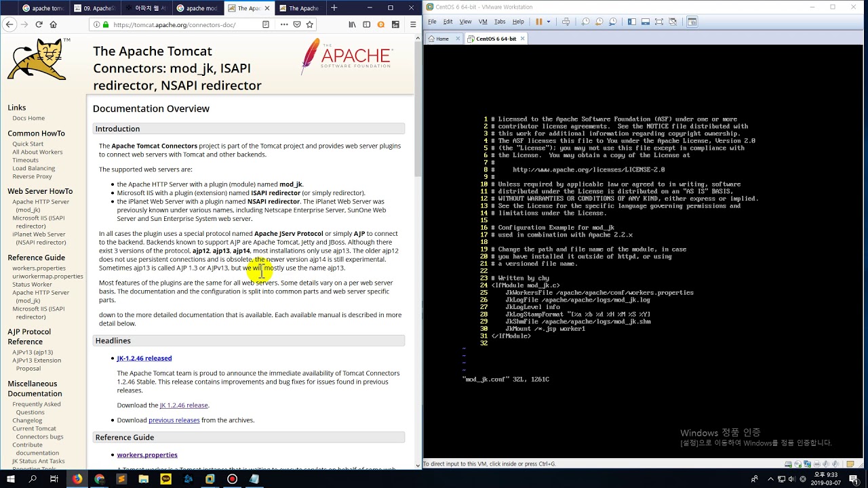Image resolution: width=868 pixels, height=488 pixels.
Task: Open the 'JK-1.2.46 released' headline link
Action: 144,358
